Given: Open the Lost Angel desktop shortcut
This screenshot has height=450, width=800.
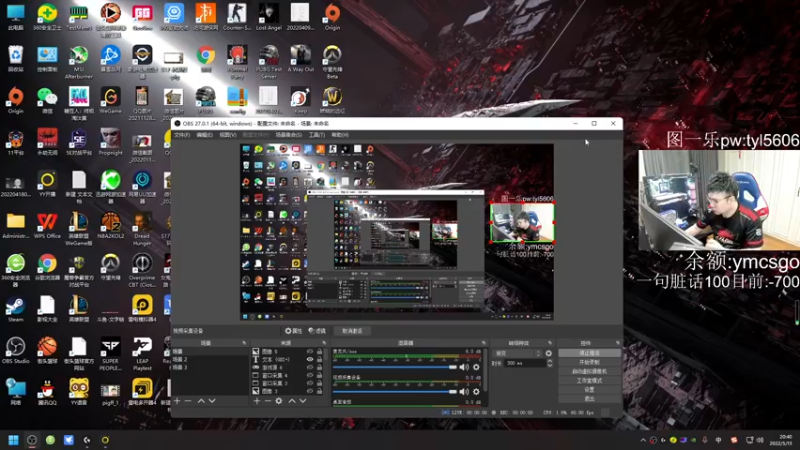Looking at the screenshot, I should pos(268,16).
